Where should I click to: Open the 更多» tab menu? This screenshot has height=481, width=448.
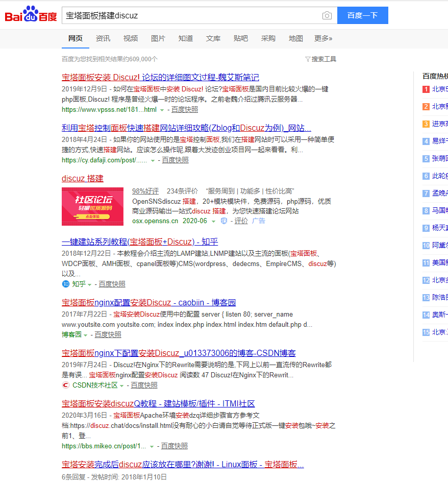[323, 38]
